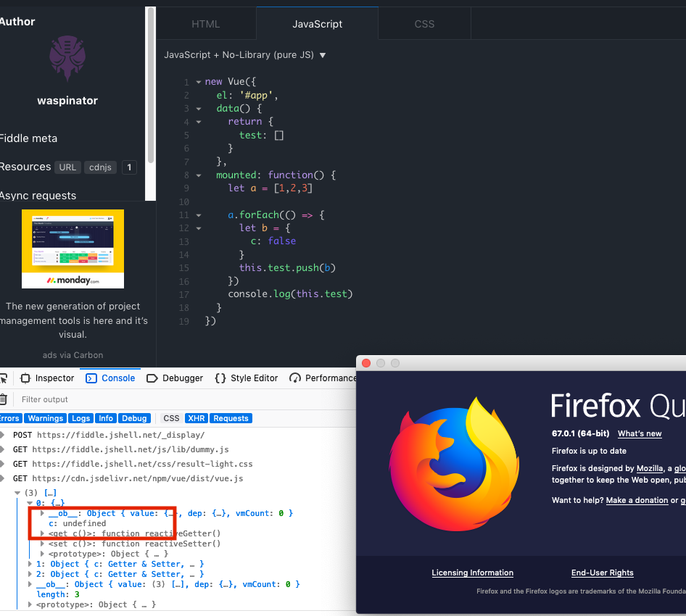Image resolution: width=686 pixels, height=616 pixels.
Task: Activate the element picker tool
Action: click(x=3, y=378)
